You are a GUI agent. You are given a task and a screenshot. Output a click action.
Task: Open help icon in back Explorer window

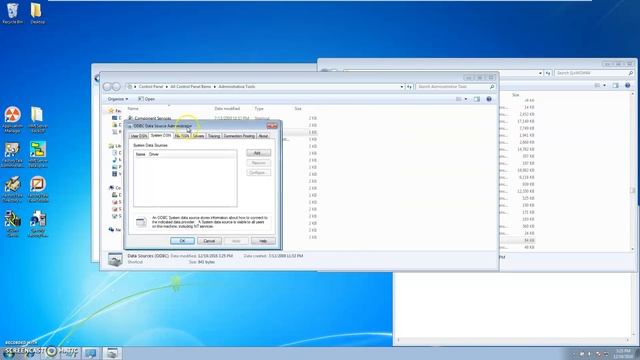pyautogui.click(x=628, y=85)
